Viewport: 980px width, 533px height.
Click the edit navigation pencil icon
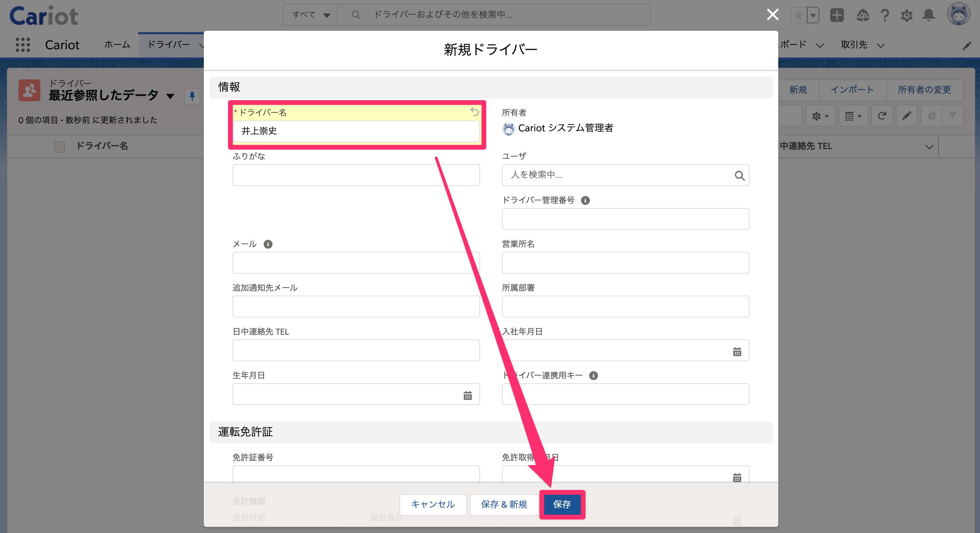(x=967, y=46)
